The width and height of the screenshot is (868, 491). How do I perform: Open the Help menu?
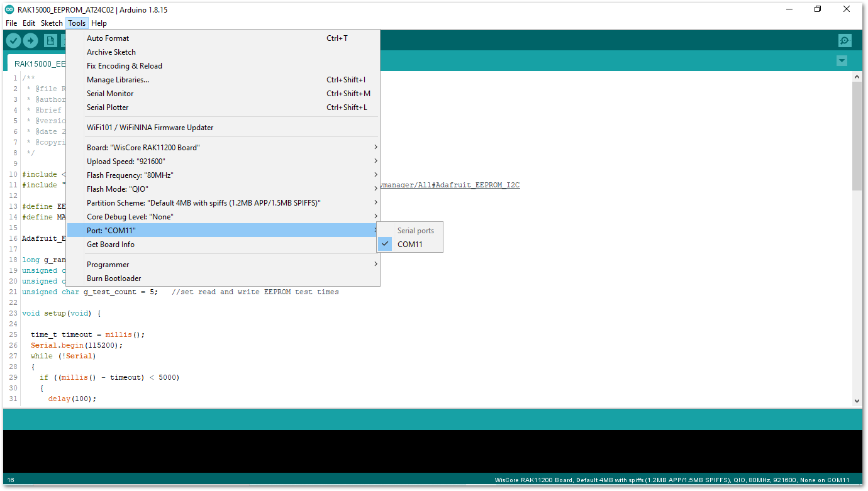(99, 23)
